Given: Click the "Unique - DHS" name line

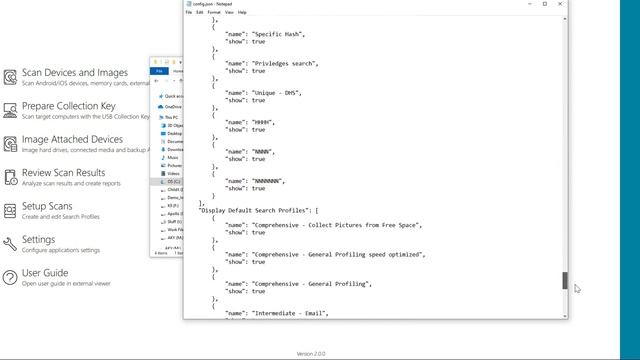Looking at the screenshot, I should 263,93.
